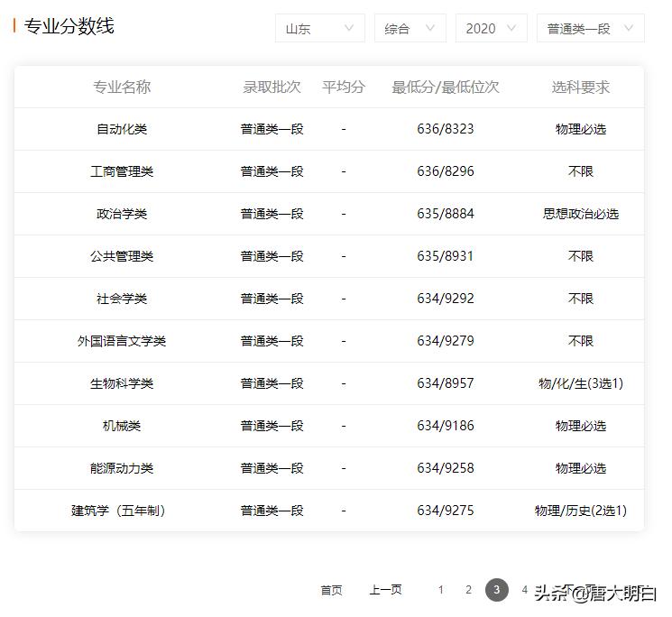672x617 pixels.
Task: Select the 机械类 major name
Action: [x=122, y=426]
